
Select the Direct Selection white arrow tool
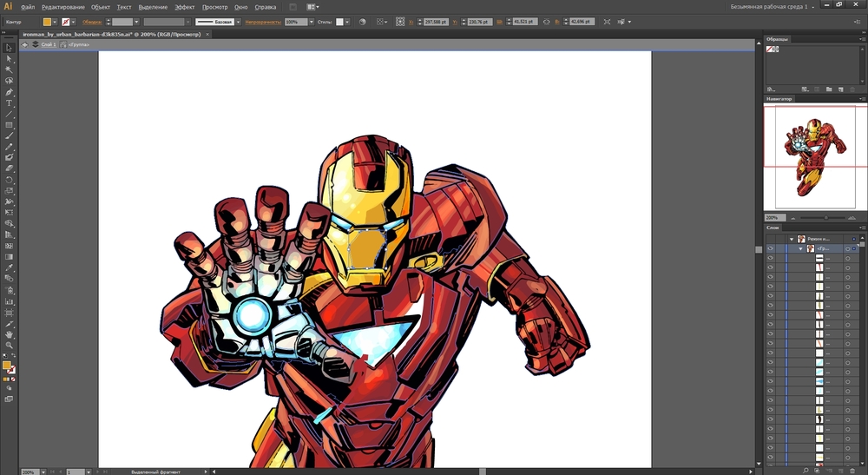(x=10, y=59)
